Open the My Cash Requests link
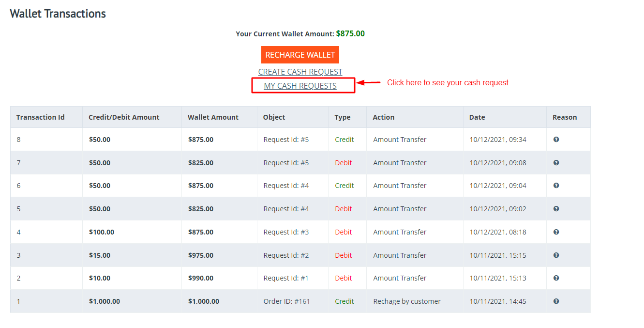Screen dimensions: 644x328 300,86
